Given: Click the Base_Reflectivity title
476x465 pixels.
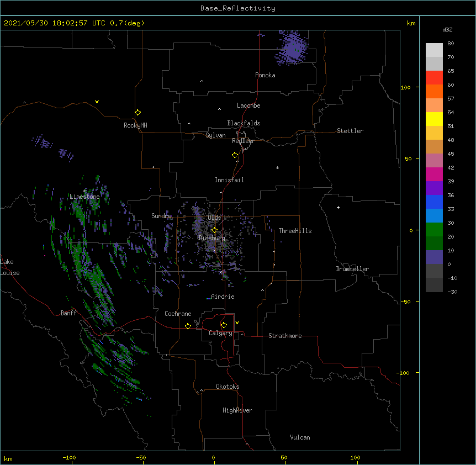Looking at the screenshot, I should (238, 8).
